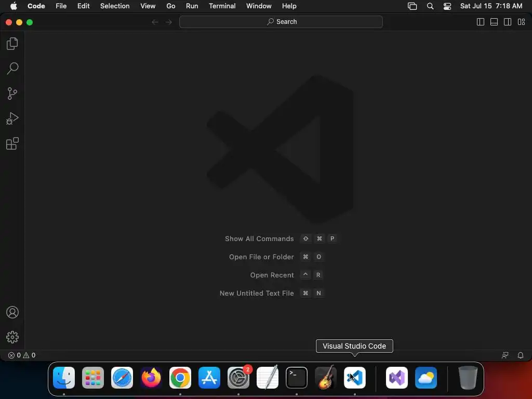
Task: Open the View menu
Action: 148,6
